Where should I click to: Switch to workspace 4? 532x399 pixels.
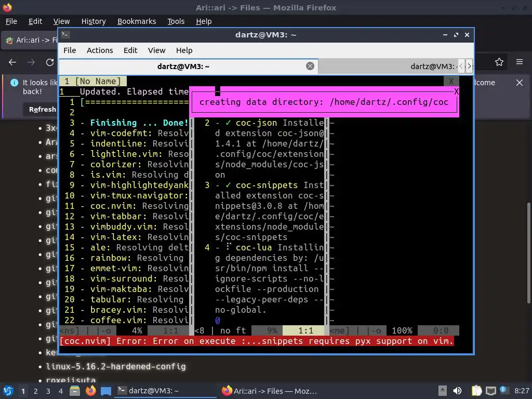60,391
